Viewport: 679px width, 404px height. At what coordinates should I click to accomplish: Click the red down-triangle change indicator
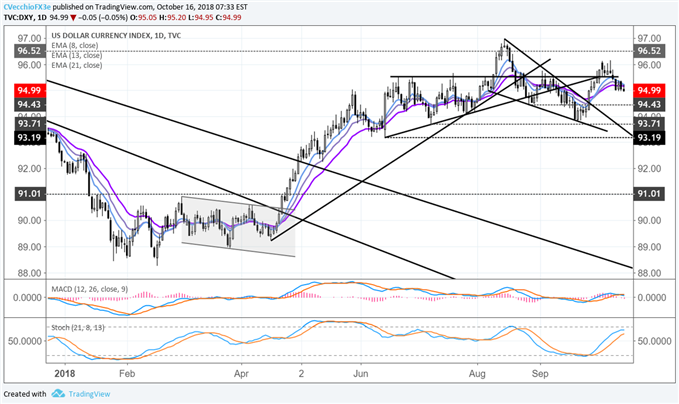pos(74,17)
